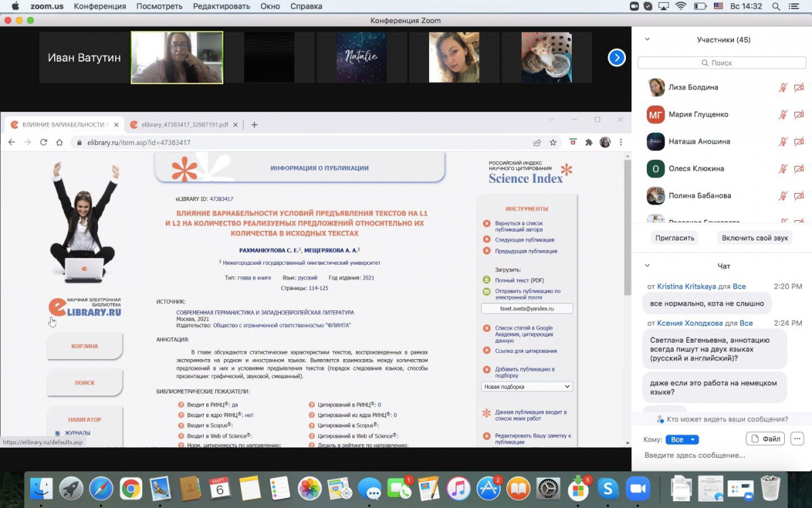
Task: Click the Пригласить button
Action: coord(675,238)
